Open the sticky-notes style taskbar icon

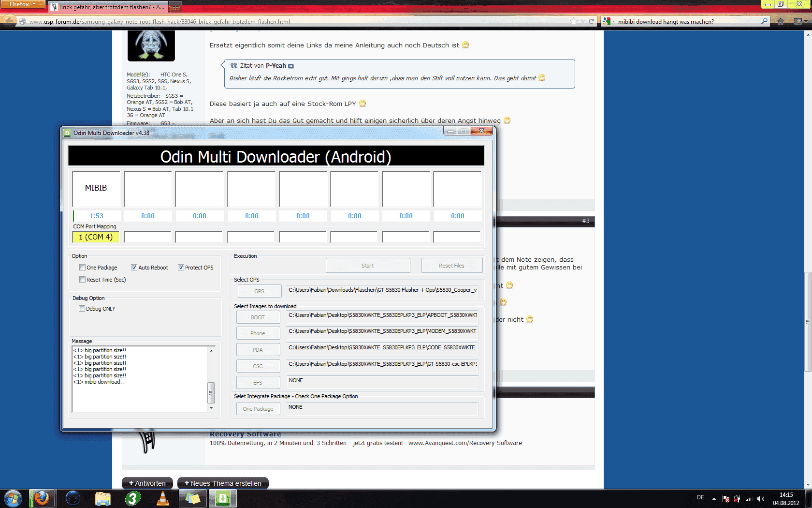(x=192, y=498)
